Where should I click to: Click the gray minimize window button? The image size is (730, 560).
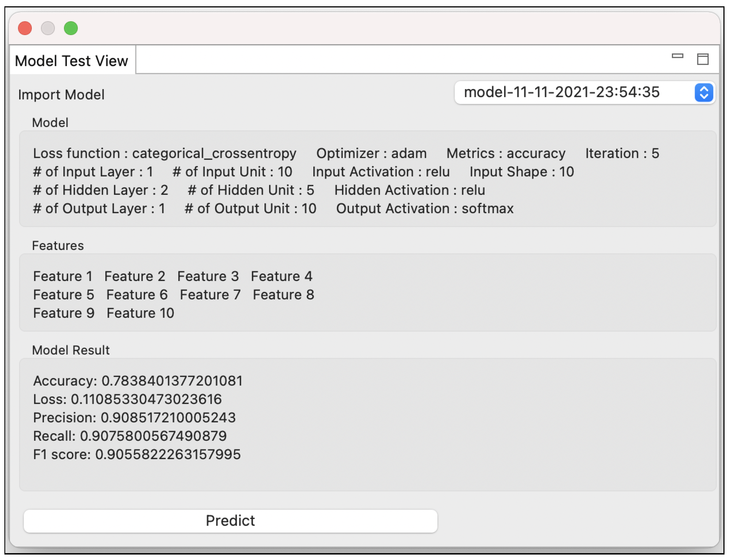48,28
